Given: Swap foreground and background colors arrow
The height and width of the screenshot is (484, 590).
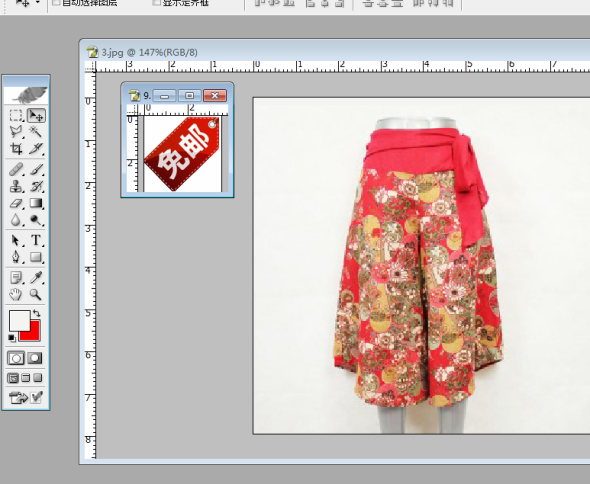Looking at the screenshot, I should [36, 313].
